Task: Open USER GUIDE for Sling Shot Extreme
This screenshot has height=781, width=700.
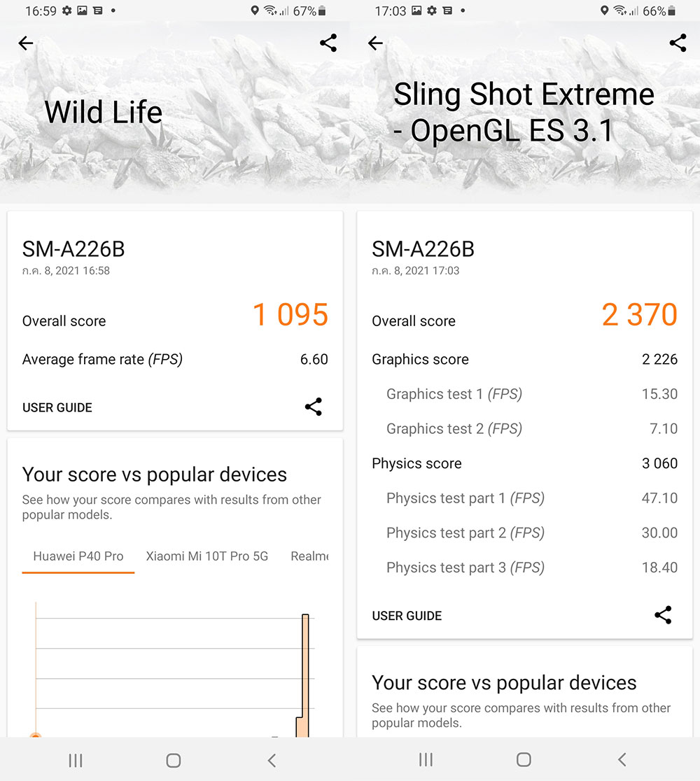Action: (x=407, y=616)
